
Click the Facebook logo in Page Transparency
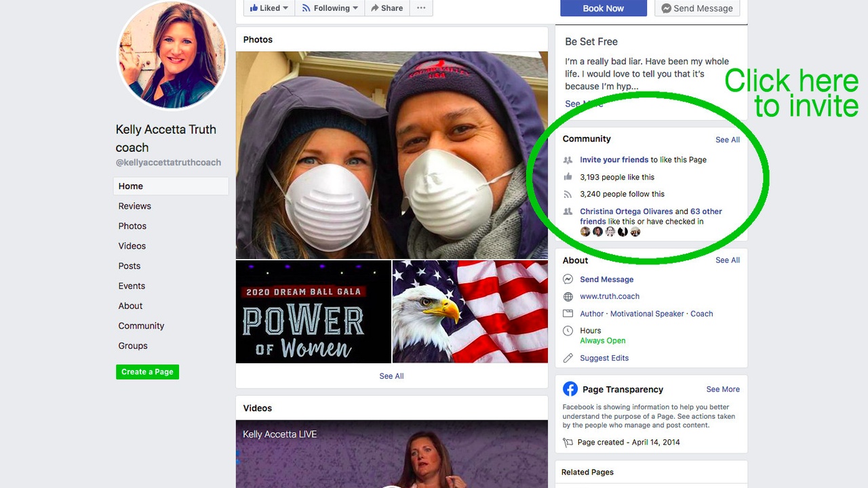(570, 389)
